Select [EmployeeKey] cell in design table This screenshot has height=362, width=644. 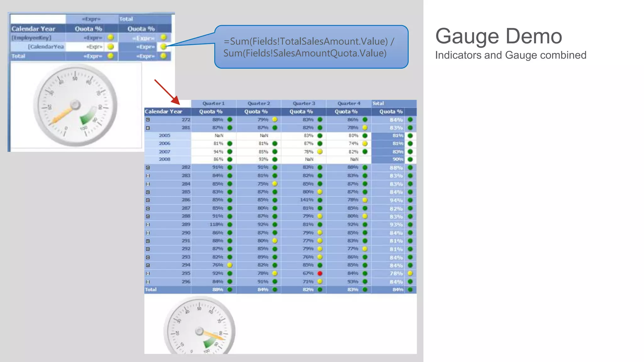coord(38,37)
